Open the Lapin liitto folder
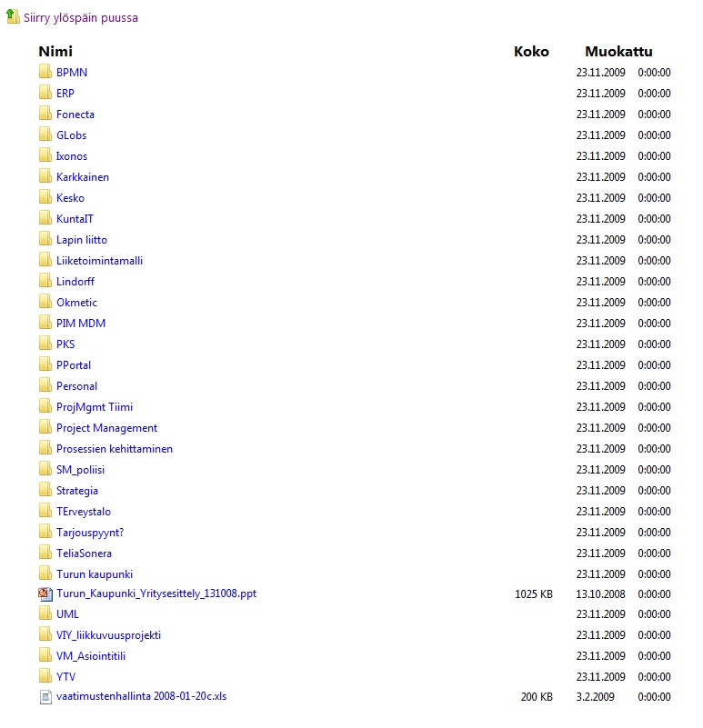 82,240
